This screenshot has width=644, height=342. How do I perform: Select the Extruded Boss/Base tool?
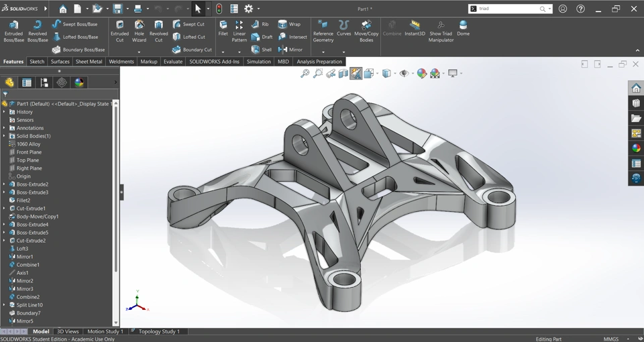(x=13, y=32)
